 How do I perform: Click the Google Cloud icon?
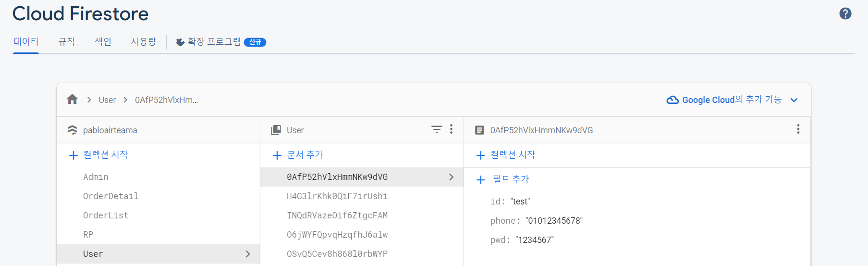click(672, 100)
